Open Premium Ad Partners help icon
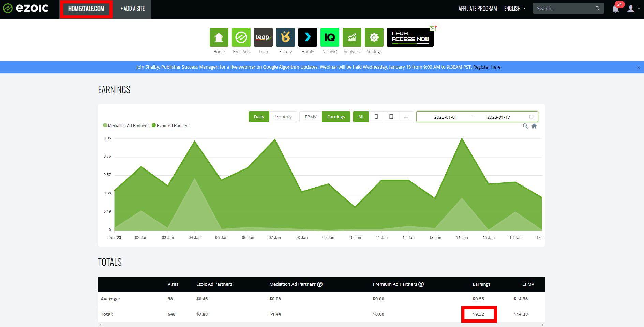This screenshot has height=327, width=644. coord(421,284)
